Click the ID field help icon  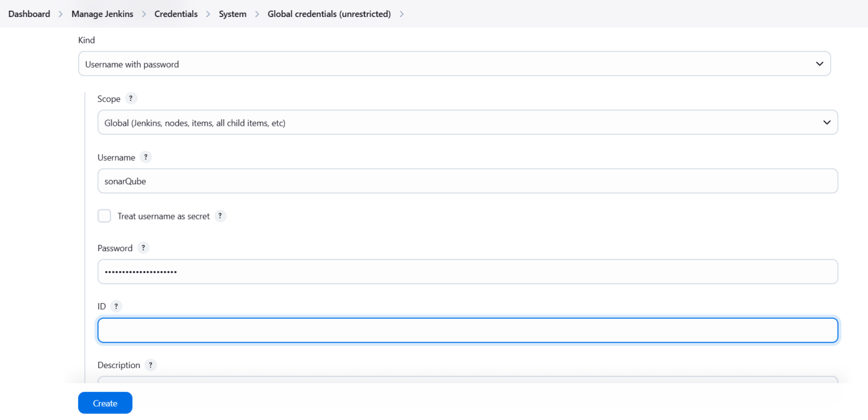pyautogui.click(x=116, y=306)
